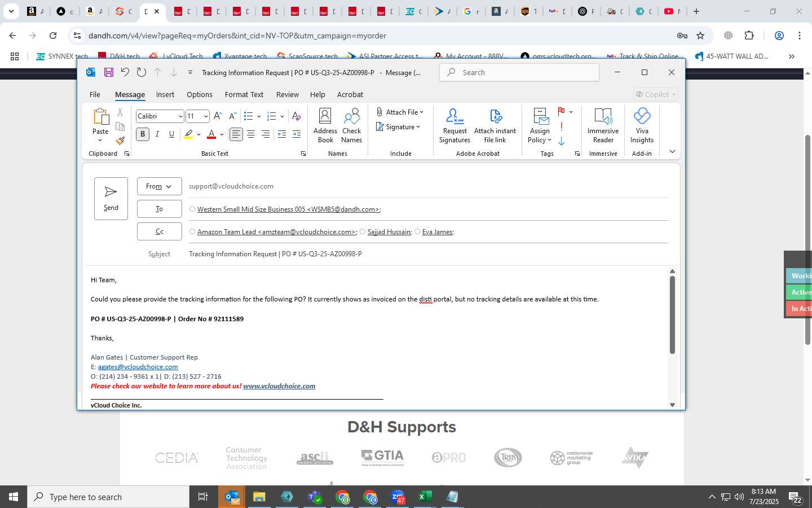The image size is (812, 508).
Task: Mark message as Low Importance
Action: (x=562, y=141)
